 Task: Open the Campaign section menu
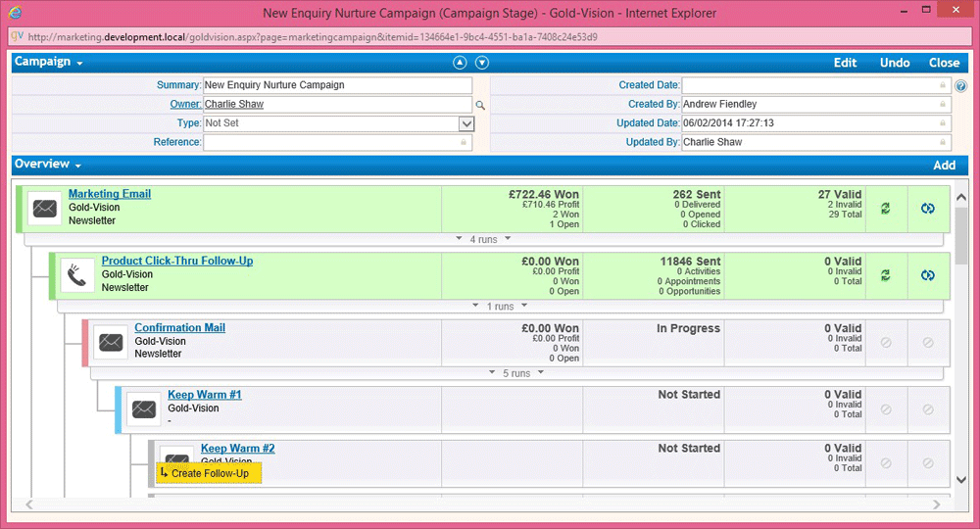[48, 62]
